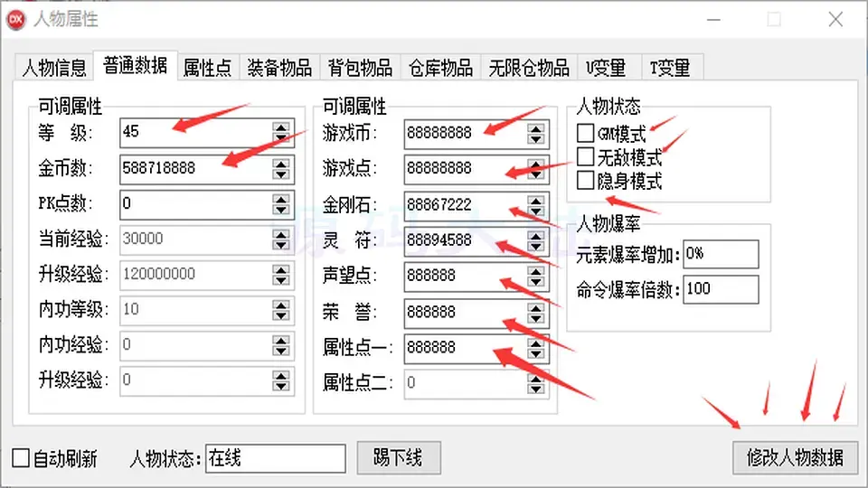Increase 属性点一 with the up spinner arrow
Image resolution: width=868 pixels, height=488 pixels.
click(x=535, y=343)
